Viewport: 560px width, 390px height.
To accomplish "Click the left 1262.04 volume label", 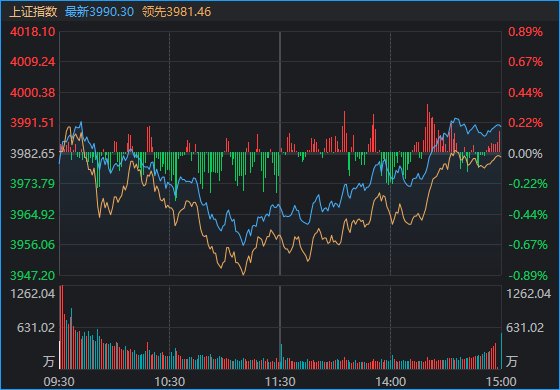I will pyautogui.click(x=33, y=294).
